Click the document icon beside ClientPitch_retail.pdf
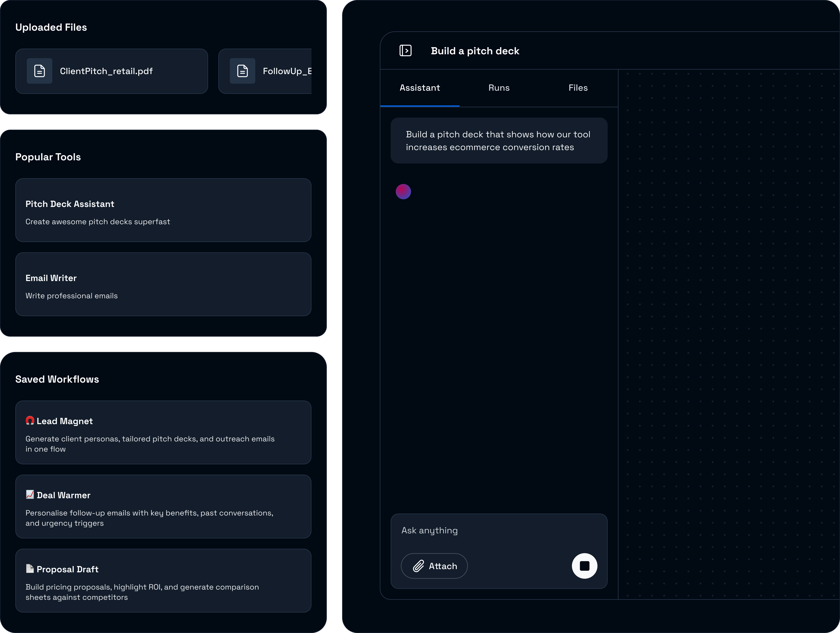This screenshot has width=840, height=633. click(x=39, y=71)
